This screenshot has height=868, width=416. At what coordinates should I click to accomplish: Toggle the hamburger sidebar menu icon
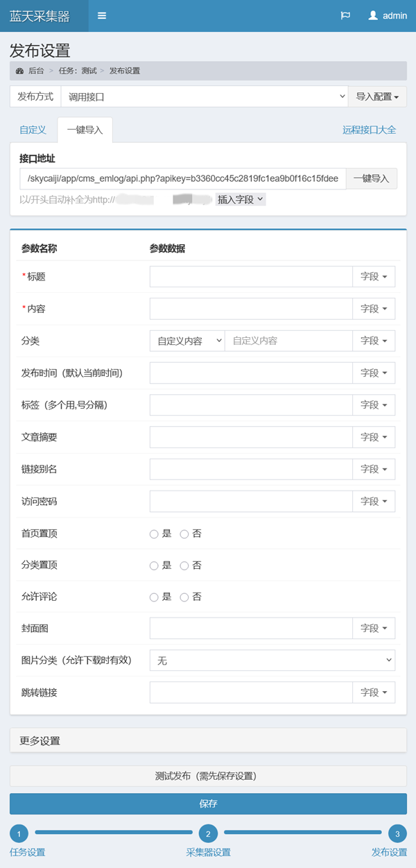pos(102,16)
